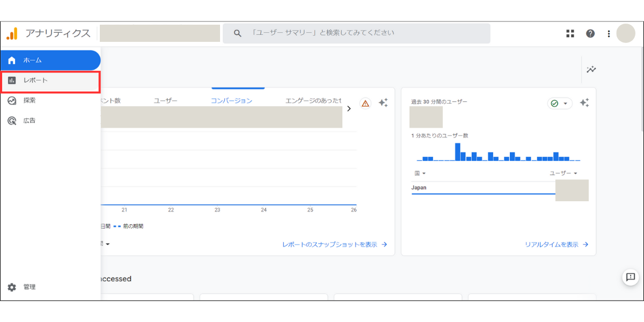Click the 前の期間 legend entry

coord(128,226)
